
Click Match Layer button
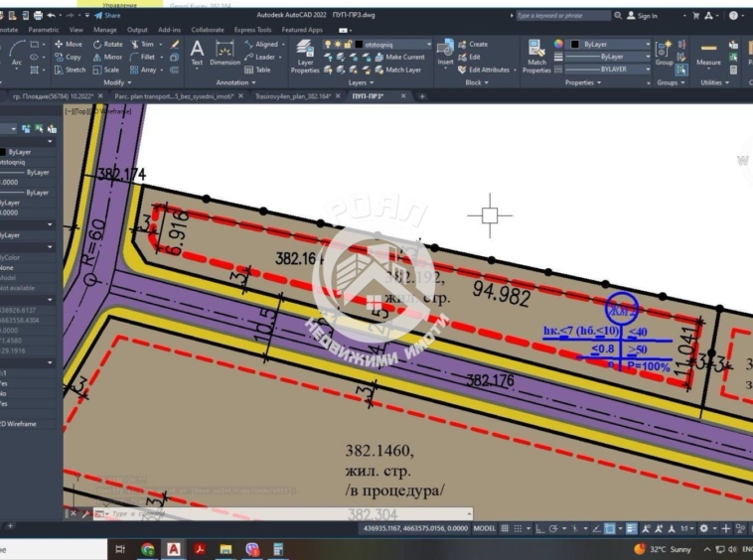pos(397,70)
